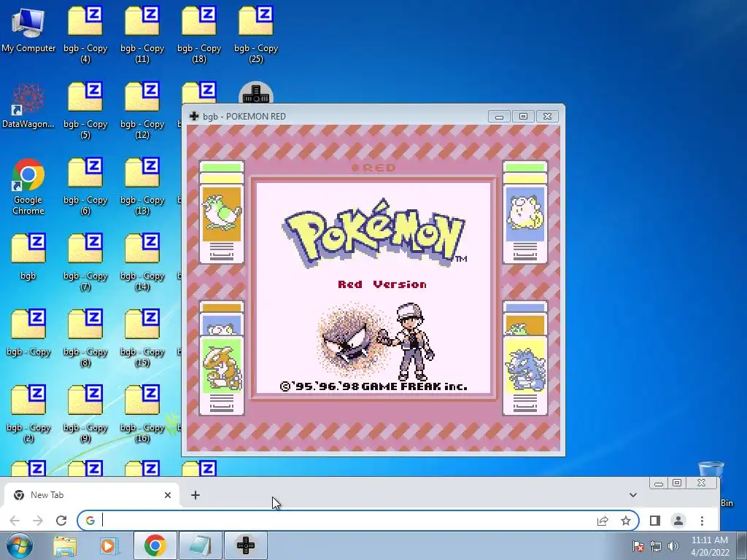Image resolution: width=747 pixels, height=560 pixels.
Task: Select the bgb - Copy folder
Action: [28, 332]
